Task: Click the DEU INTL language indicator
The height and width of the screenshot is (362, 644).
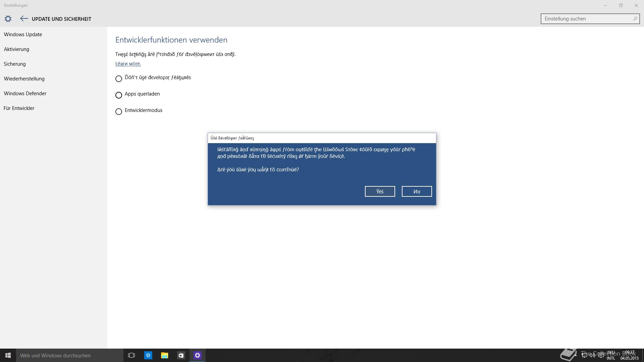Action: 611,355
